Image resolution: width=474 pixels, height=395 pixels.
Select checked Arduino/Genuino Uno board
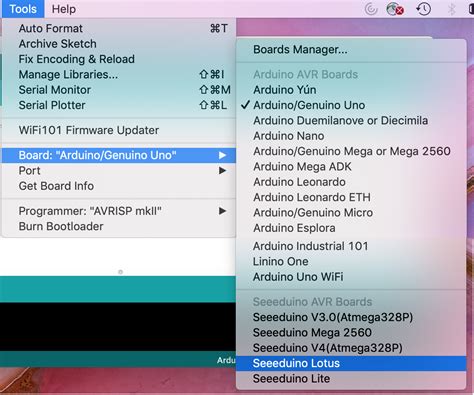[351, 105]
